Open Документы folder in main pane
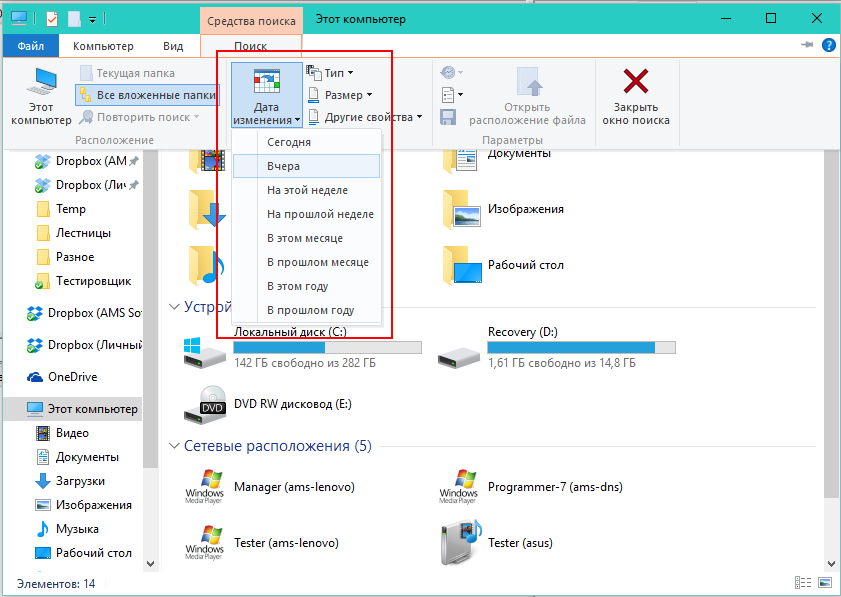 (498, 160)
